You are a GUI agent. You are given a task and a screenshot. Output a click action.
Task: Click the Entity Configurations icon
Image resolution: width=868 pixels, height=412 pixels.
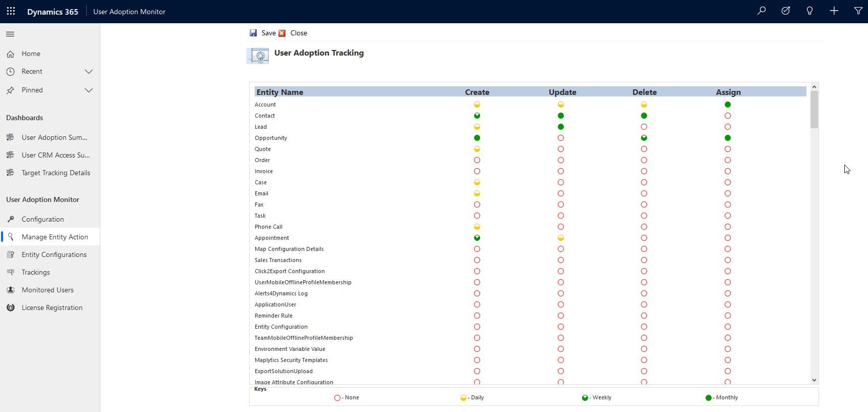[x=10, y=254]
